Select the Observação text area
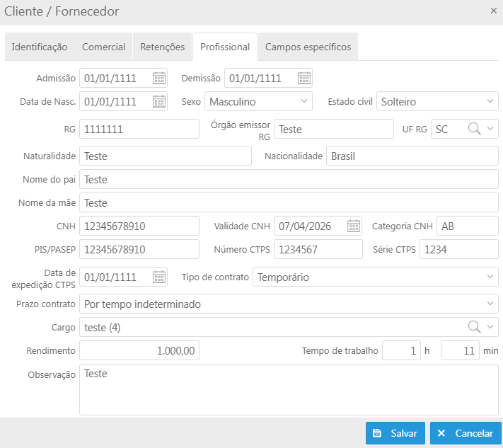The width and height of the screenshot is (503, 448). point(289,390)
